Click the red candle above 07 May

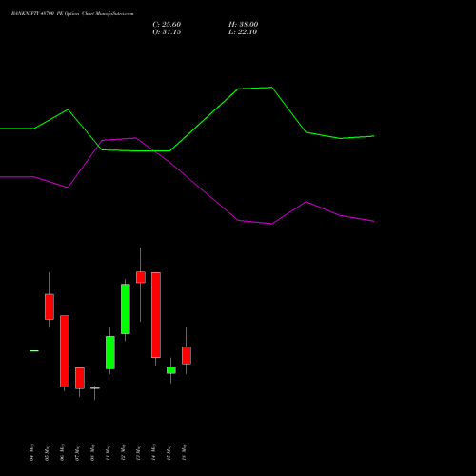(80, 378)
